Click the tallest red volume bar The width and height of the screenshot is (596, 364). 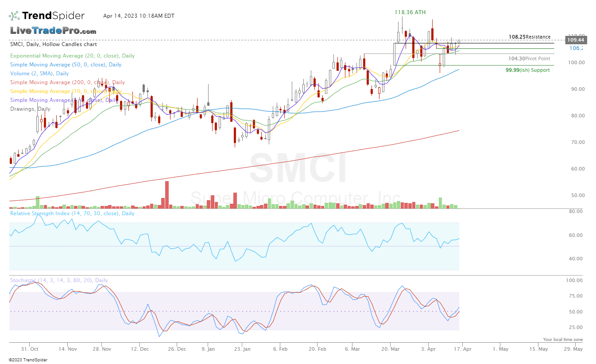pyautogui.click(x=167, y=194)
